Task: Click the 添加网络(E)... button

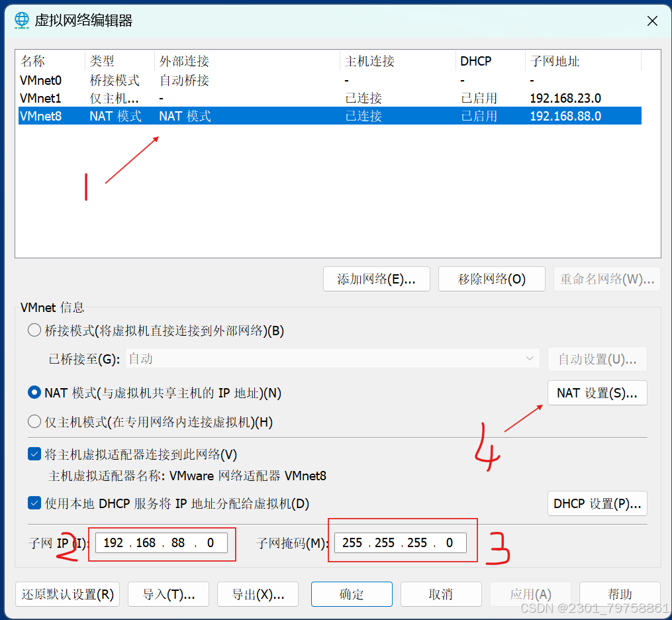Action: point(376,279)
